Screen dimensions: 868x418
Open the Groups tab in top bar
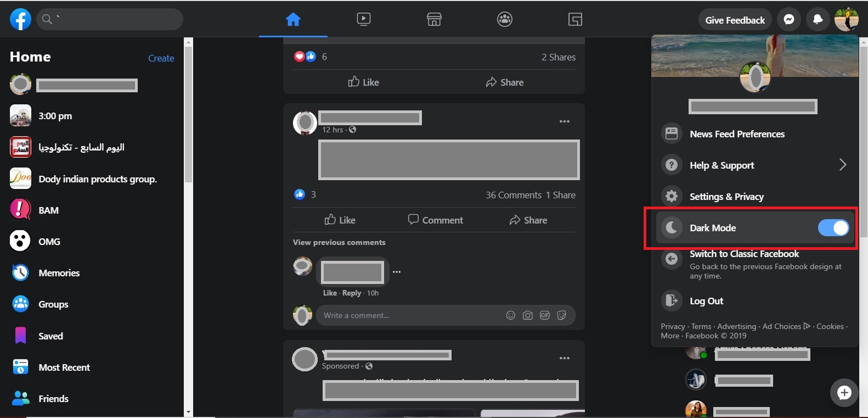505,19
